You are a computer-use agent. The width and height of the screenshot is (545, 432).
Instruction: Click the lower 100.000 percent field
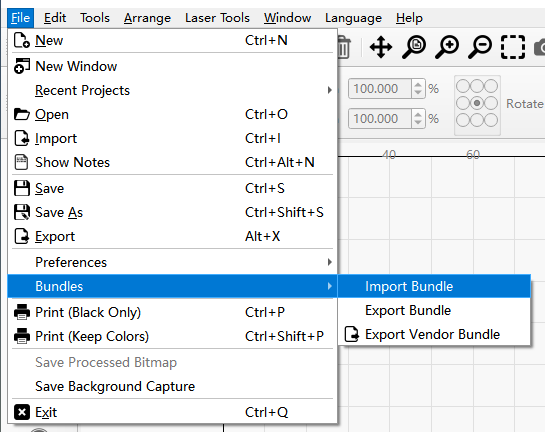(380, 119)
